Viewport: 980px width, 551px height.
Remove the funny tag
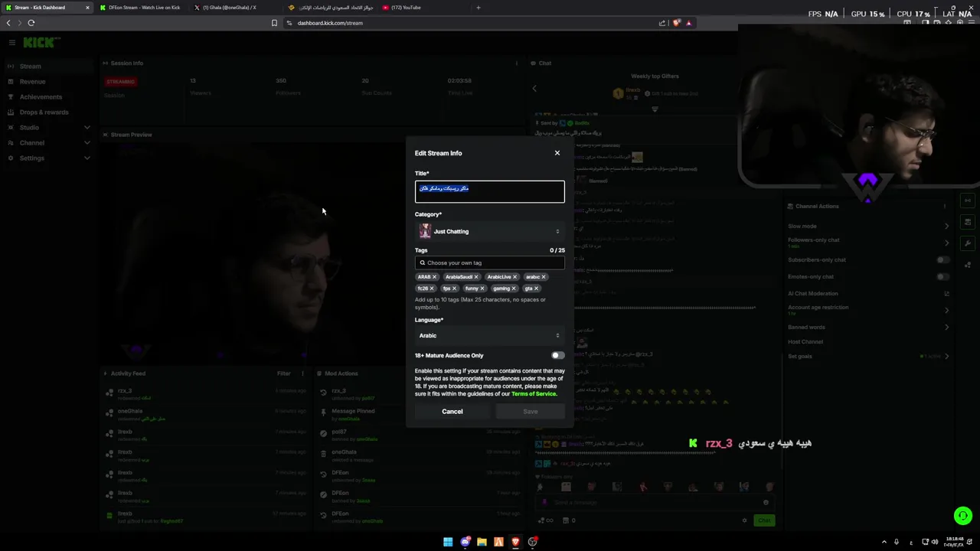coord(482,289)
